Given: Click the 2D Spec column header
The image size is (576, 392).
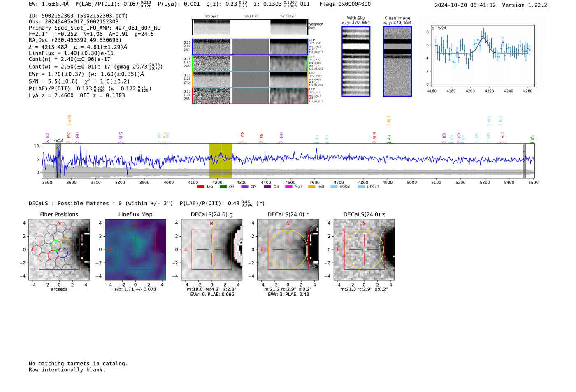Looking at the screenshot, I should (x=212, y=16).
